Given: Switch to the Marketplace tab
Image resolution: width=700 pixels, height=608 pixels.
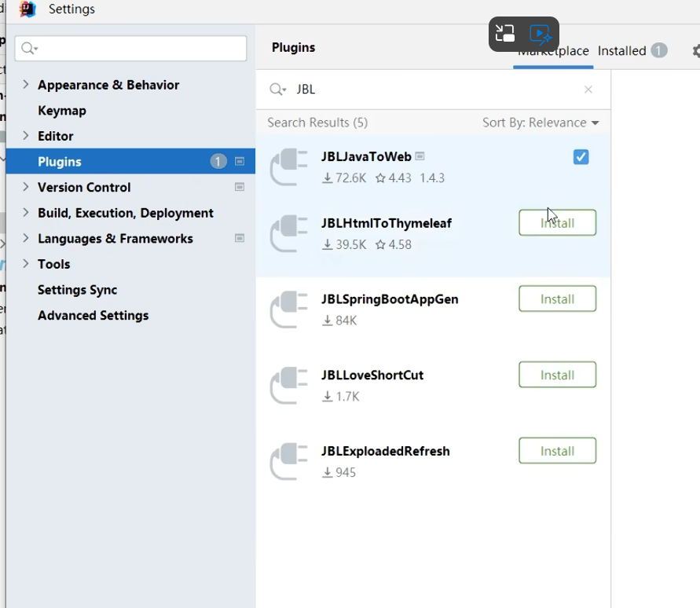Looking at the screenshot, I should click(553, 51).
